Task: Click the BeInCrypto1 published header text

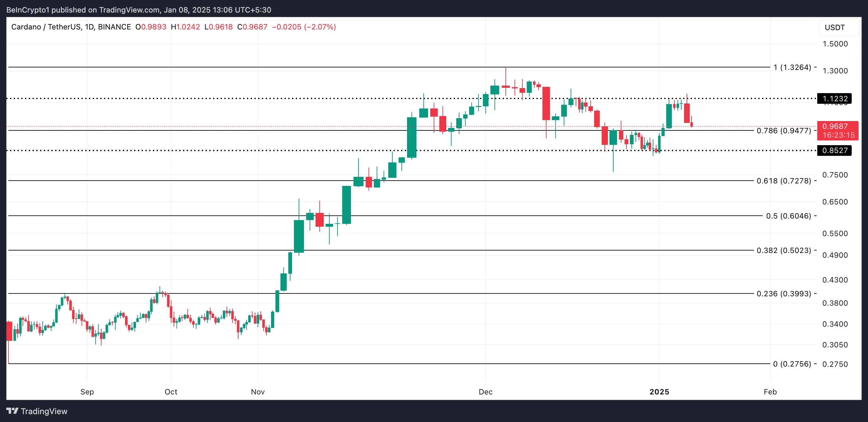Action: click(139, 10)
